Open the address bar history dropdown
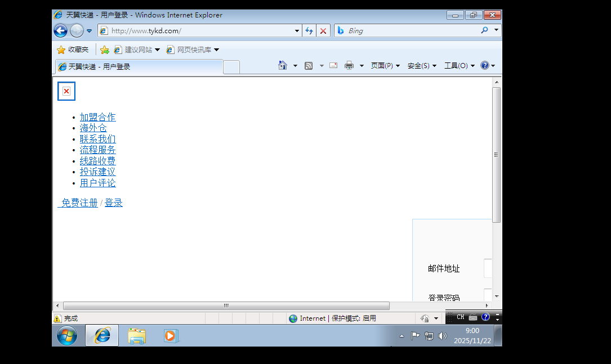 296,30
